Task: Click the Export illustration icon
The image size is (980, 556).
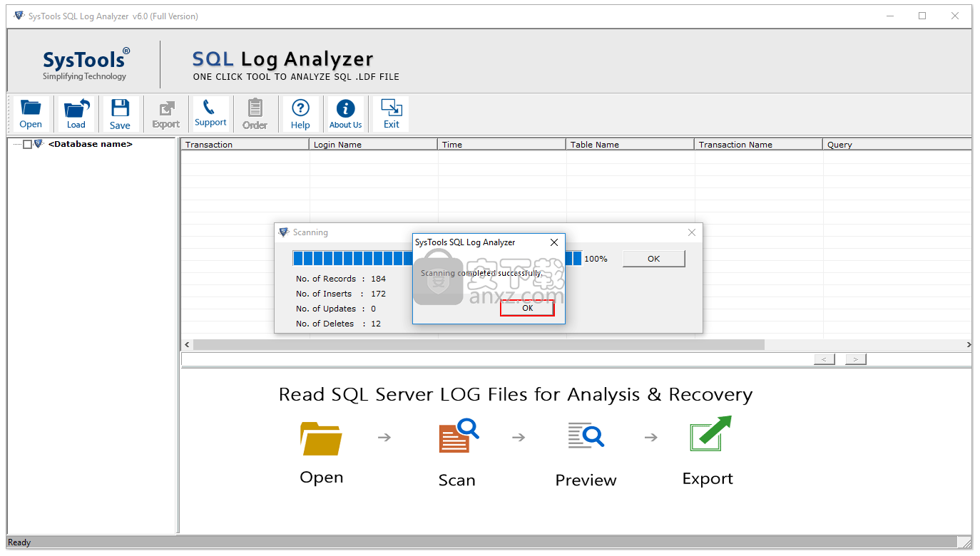Action: click(x=710, y=434)
